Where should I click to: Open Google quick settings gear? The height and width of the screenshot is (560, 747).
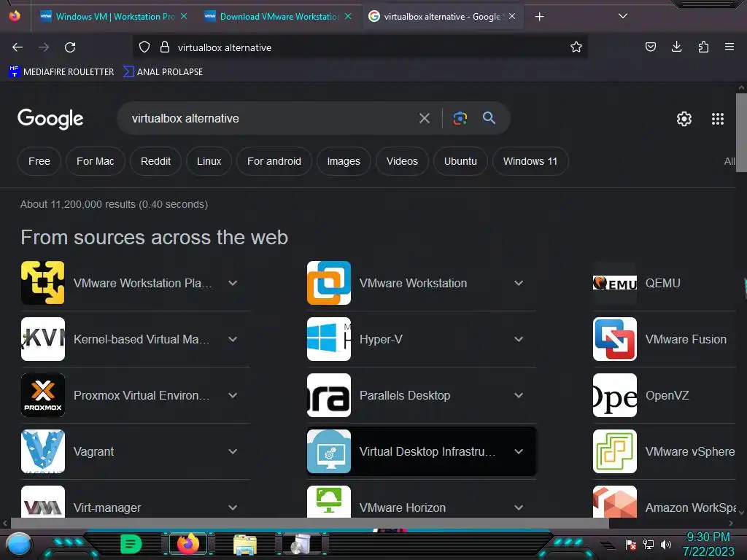click(x=684, y=119)
